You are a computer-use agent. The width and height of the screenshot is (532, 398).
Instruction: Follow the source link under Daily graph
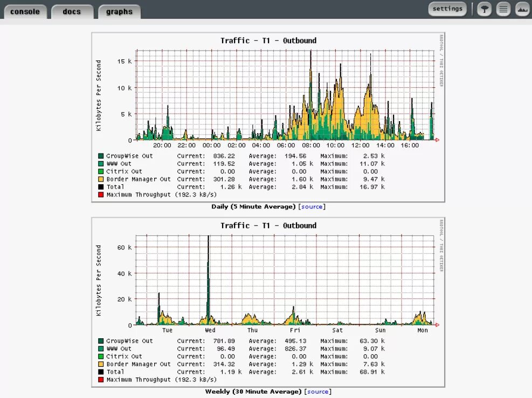coord(312,206)
